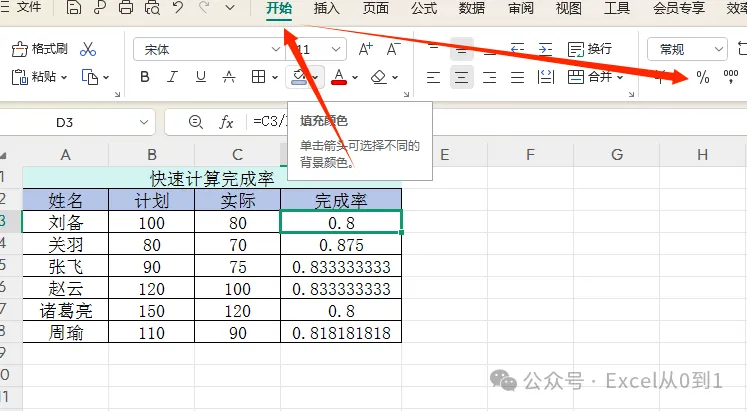Switch to the 工具 tab
The height and width of the screenshot is (411, 747).
pyautogui.click(x=617, y=8)
